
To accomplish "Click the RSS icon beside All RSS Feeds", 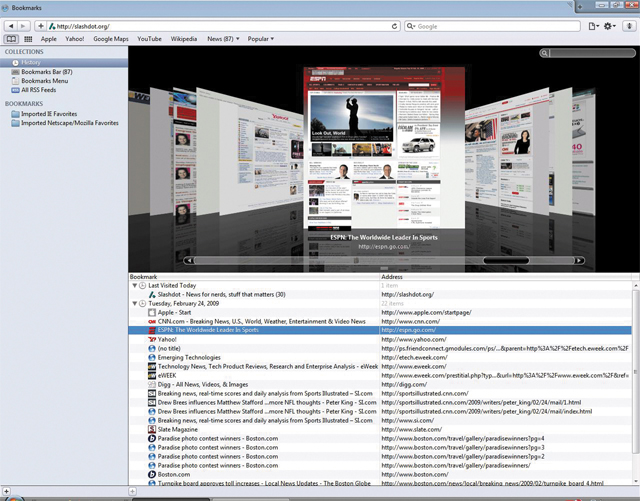I will [x=16, y=90].
